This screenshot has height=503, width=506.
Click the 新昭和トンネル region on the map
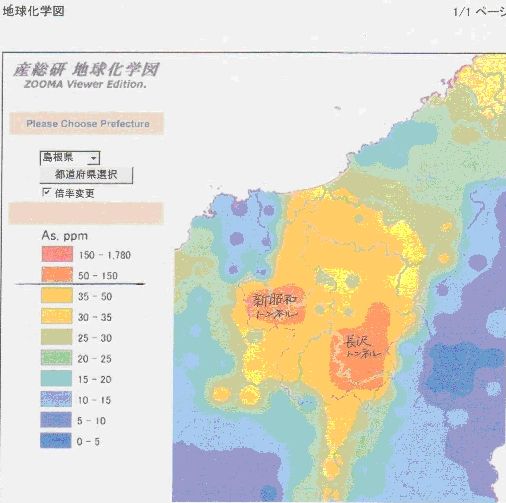(275, 305)
